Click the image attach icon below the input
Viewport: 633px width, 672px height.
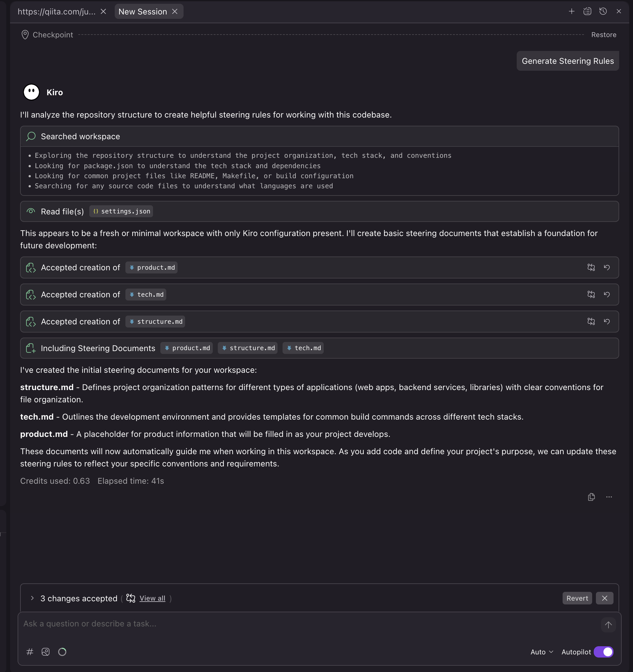point(46,652)
